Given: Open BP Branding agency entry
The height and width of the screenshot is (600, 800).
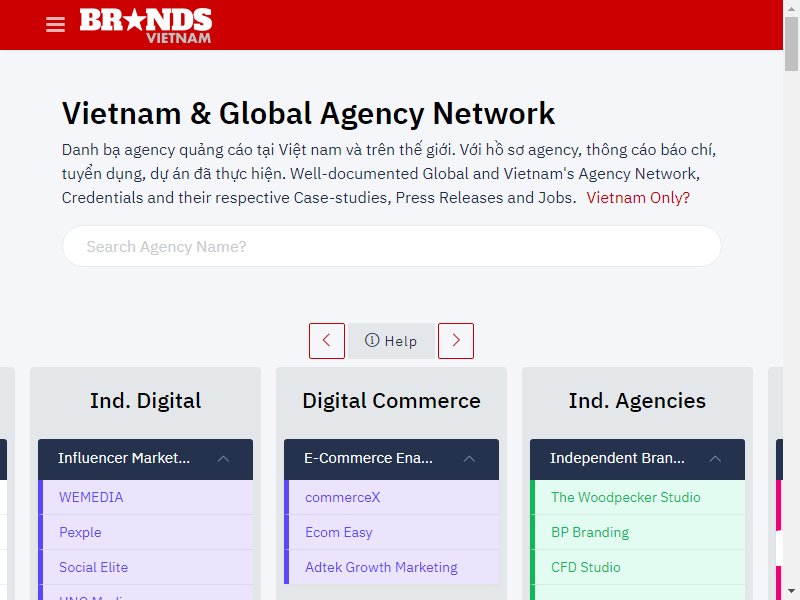Looking at the screenshot, I should pyautogui.click(x=637, y=532).
